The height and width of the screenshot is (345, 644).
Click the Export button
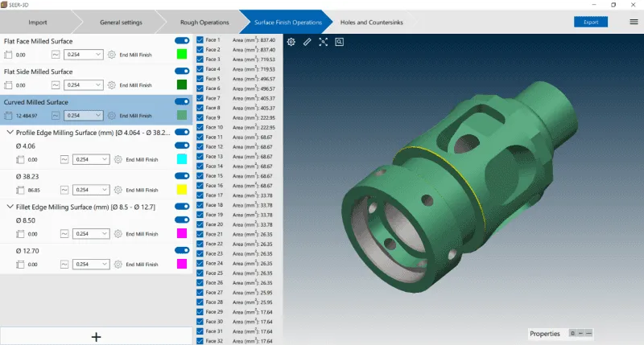591,22
